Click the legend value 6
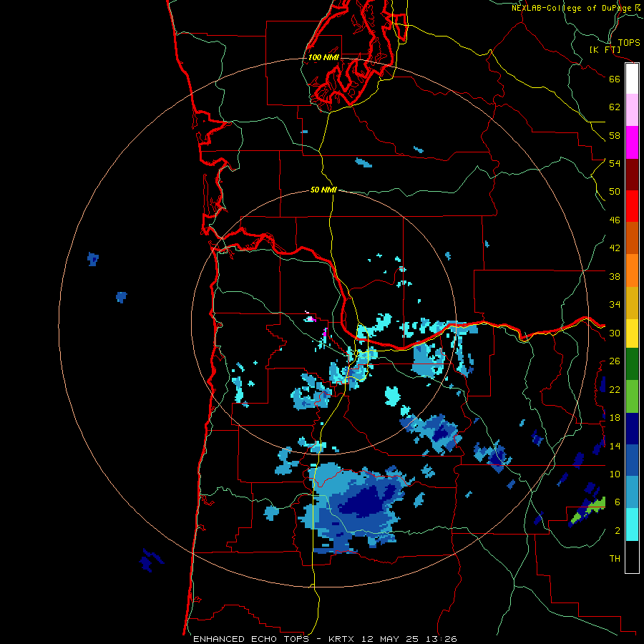 tap(617, 502)
